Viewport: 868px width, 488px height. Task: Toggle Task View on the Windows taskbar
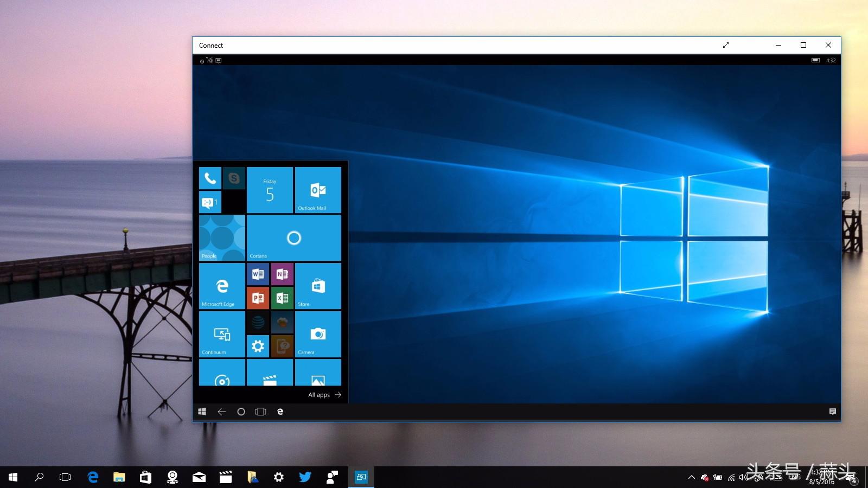coord(65,477)
